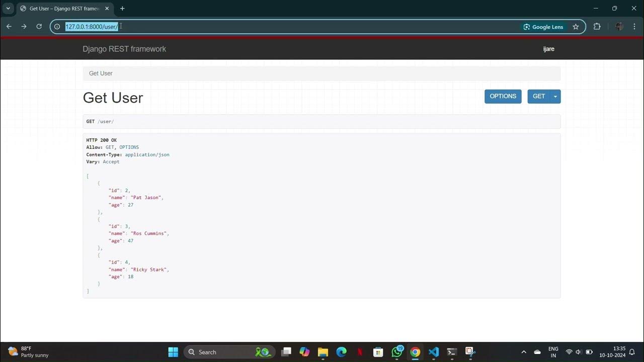
Task: Go forward using the browser forward arrow
Action: pyautogui.click(x=24, y=27)
